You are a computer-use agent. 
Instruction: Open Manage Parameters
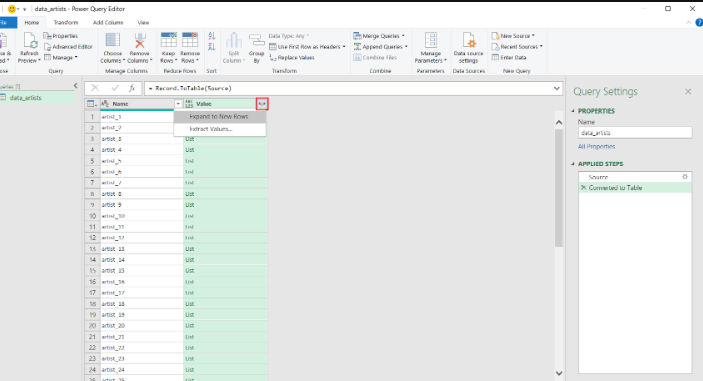(x=431, y=48)
